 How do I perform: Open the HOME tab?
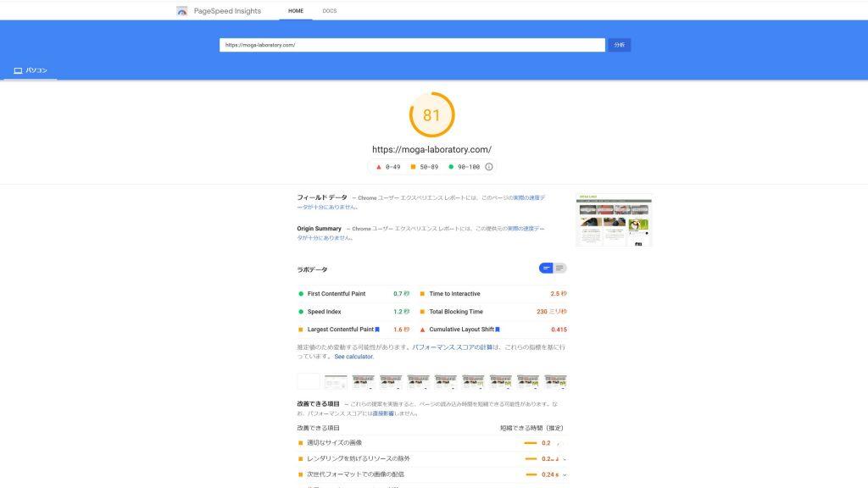coord(296,11)
